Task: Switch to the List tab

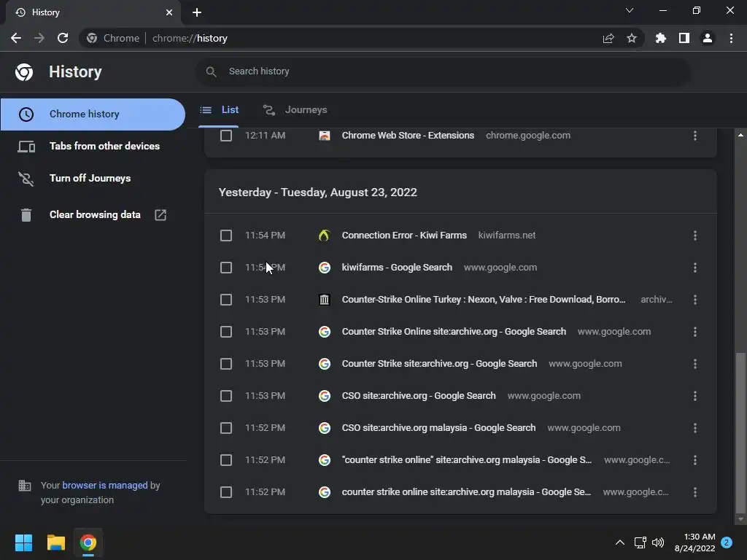Action: click(x=220, y=110)
